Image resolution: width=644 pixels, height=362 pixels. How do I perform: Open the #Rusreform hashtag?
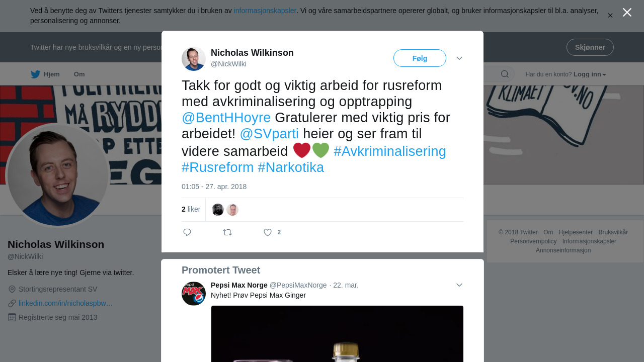218,167
